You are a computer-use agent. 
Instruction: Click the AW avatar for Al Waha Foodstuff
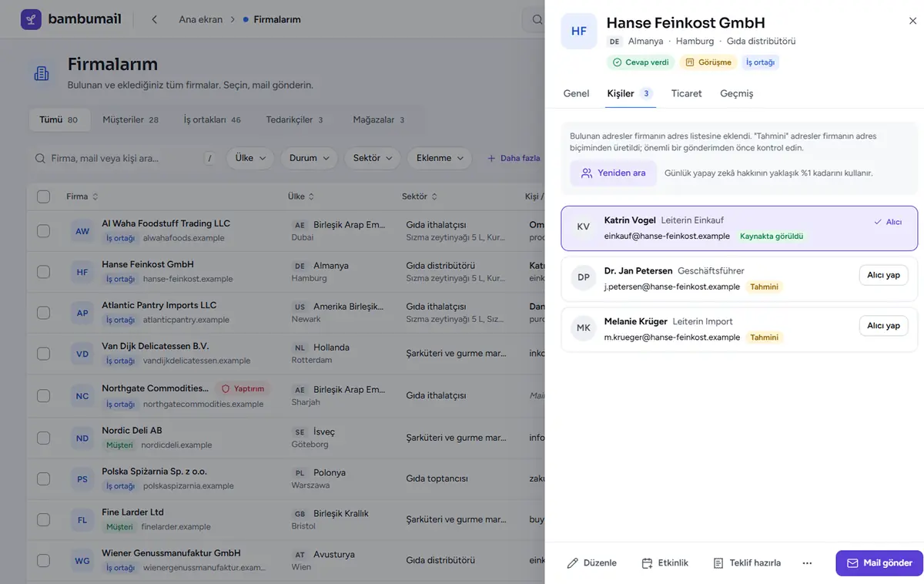tap(82, 231)
